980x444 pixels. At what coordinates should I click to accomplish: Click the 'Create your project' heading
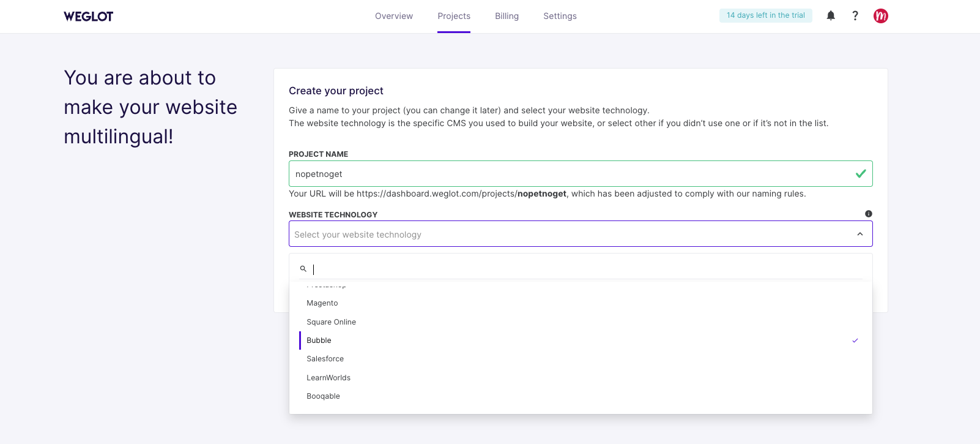click(x=336, y=91)
